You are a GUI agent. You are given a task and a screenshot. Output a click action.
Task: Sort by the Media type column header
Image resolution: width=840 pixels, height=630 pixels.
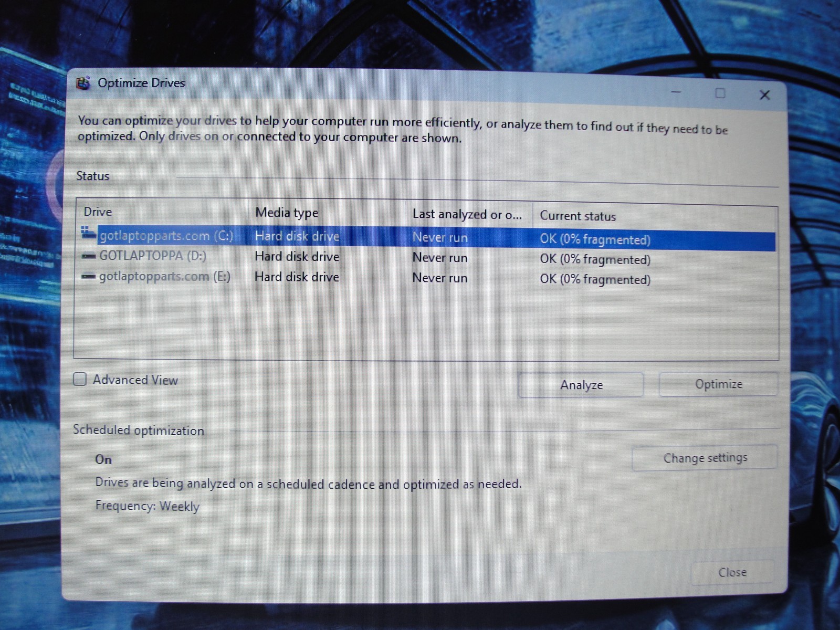[328, 213]
